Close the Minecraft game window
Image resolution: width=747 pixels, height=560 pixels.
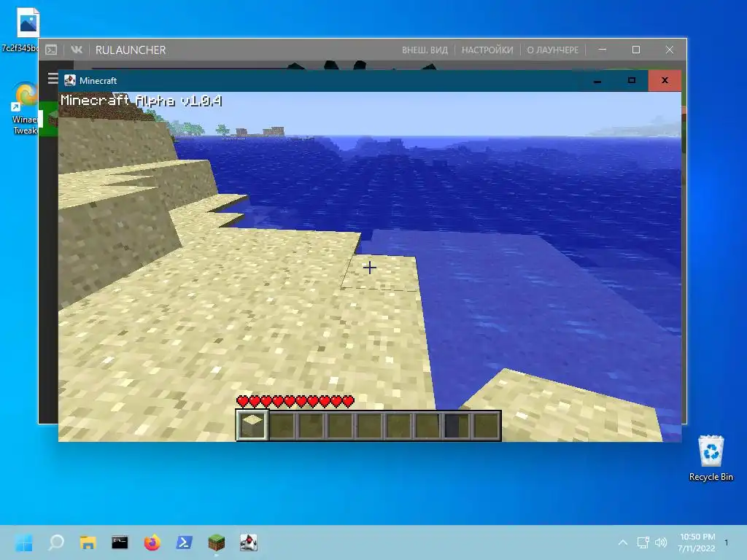click(x=665, y=81)
